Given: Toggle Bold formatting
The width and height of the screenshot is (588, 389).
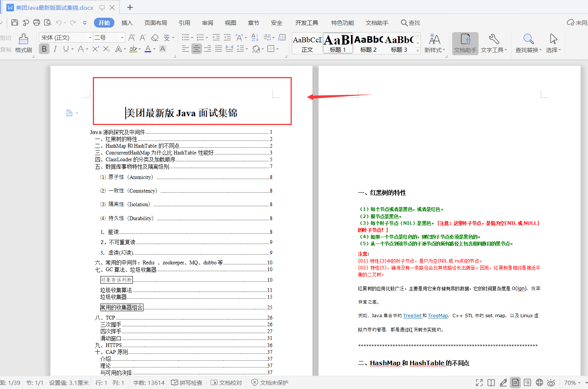Looking at the screenshot, I should 44,49.
